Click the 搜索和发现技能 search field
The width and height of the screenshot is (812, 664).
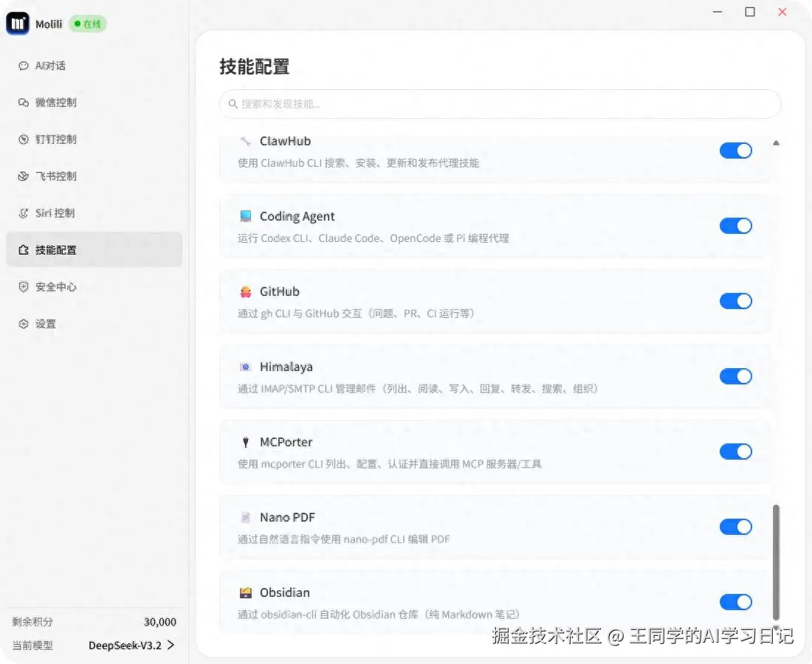click(x=500, y=104)
